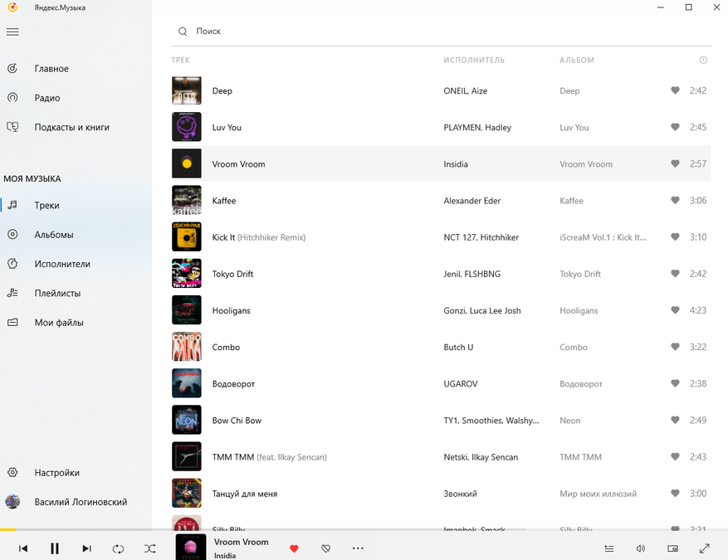Click Kaffee album cover
The height and width of the screenshot is (560, 728).
[x=187, y=201]
